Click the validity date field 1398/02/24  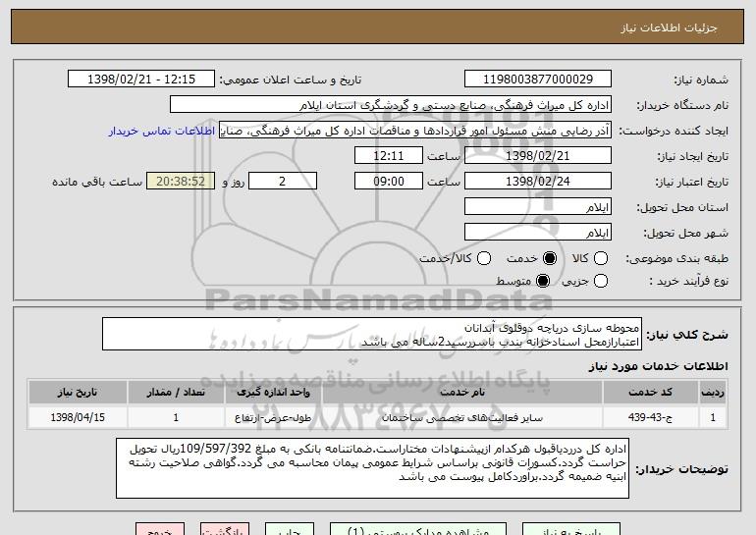(x=538, y=182)
